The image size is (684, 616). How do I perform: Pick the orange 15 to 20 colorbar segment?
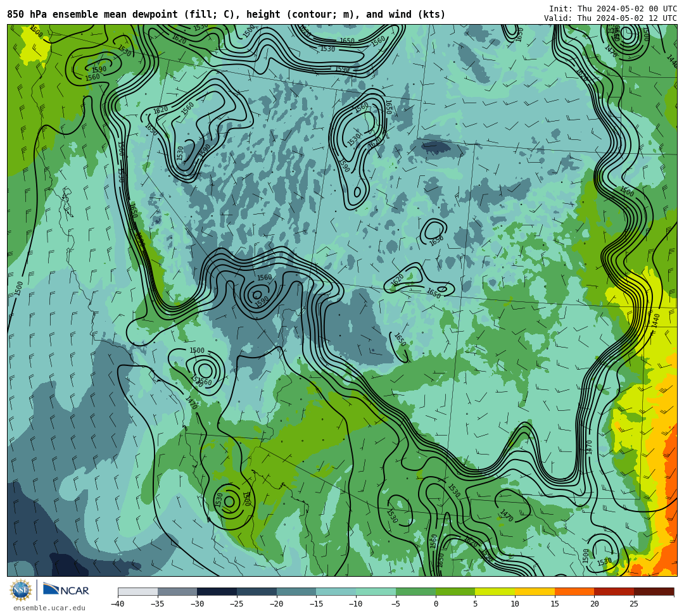pyautogui.click(x=574, y=591)
